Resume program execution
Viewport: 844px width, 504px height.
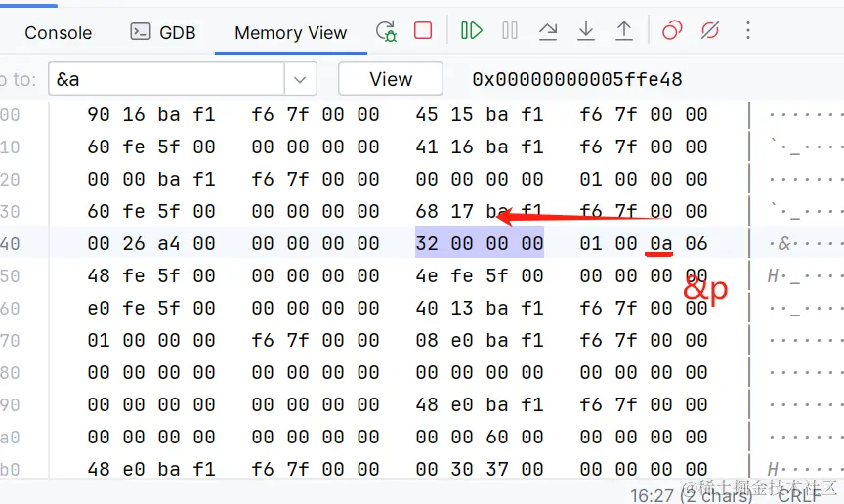click(x=472, y=30)
